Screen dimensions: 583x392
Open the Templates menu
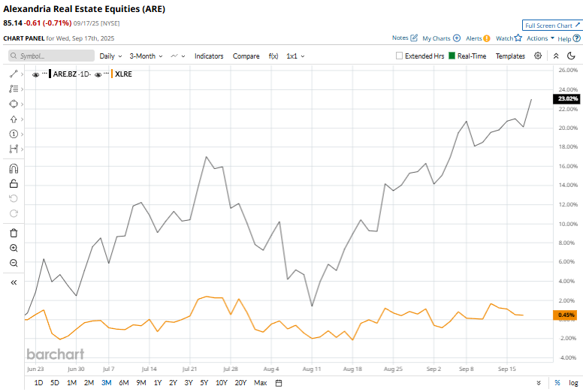click(510, 56)
